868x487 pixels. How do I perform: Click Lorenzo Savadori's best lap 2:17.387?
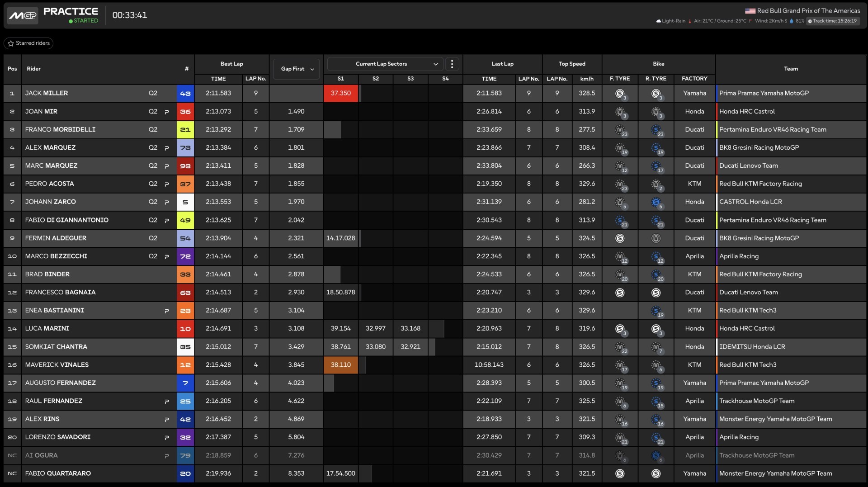click(x=218, y=437)
